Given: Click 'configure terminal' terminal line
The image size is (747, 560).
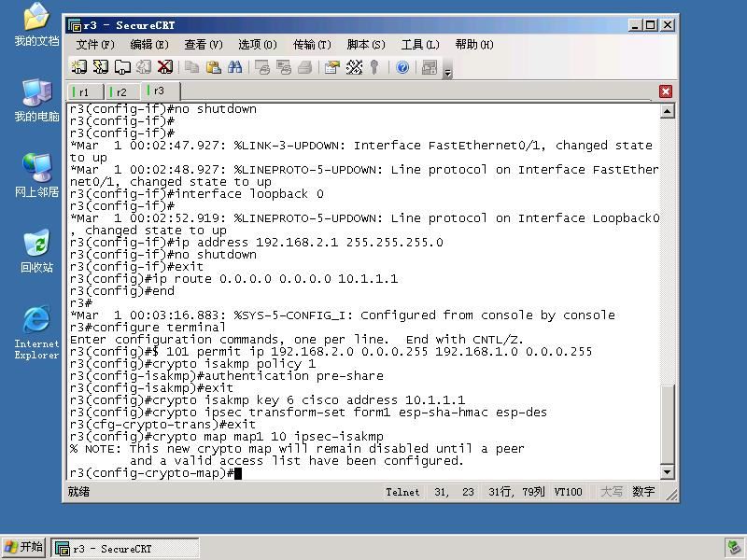Looking at the screenshot, I should [148, 328].
